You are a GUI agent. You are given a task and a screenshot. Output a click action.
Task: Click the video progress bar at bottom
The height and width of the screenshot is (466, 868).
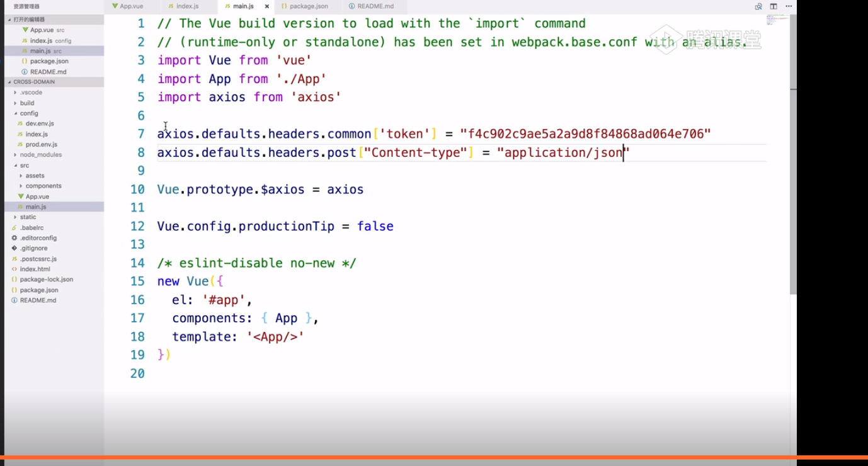(434, 457)
